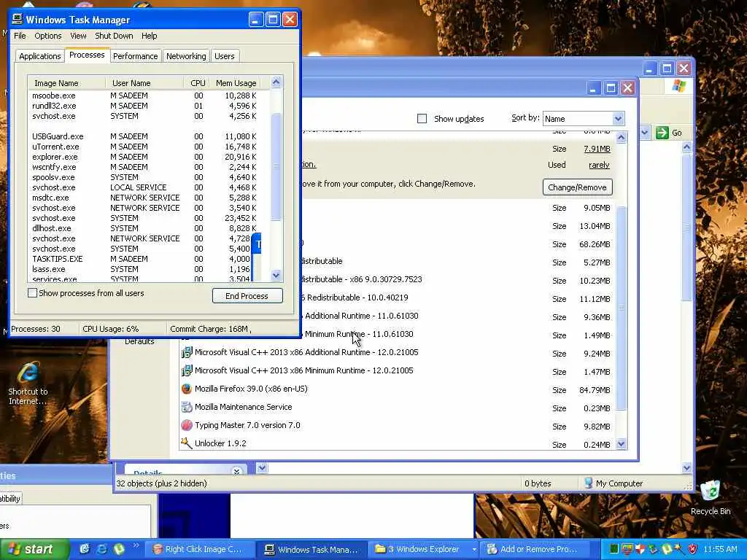The width and height of the screenshot is (747, 560).
Task: Click the green Go arrow in Explorer
Action: click(x=662, y=133)
